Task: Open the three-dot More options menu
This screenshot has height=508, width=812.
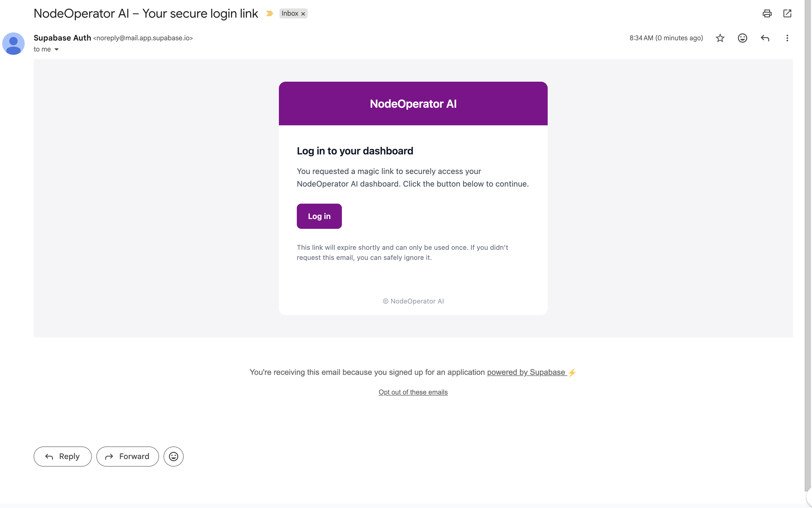Action: coord(787,38)
